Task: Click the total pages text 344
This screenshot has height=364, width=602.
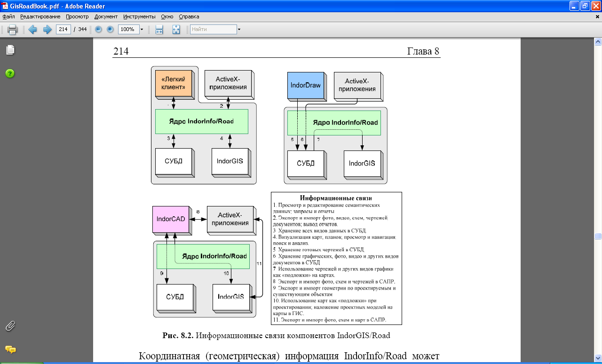Action: tap(82, 29)
